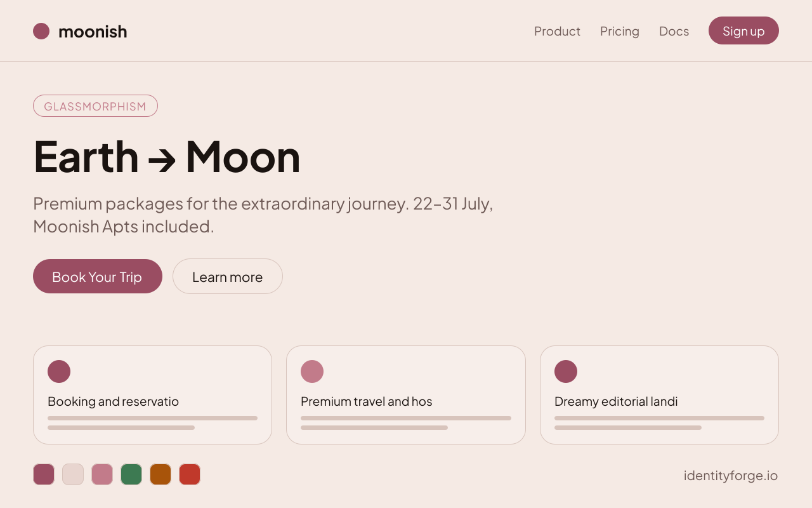Select the GLASSMORPHISM tag pill
Image resolution: width=812 pixels, height=508 pixels.
95,106
